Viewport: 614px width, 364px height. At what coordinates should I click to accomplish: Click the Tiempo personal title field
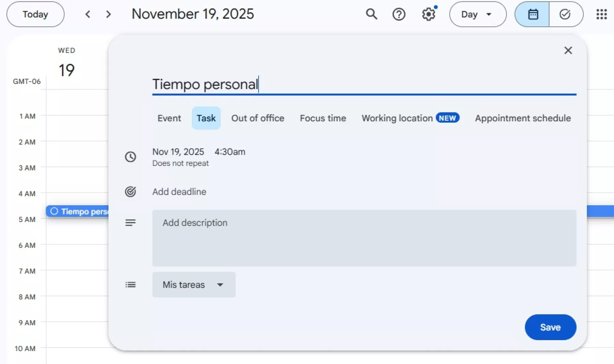coord(205,85)
